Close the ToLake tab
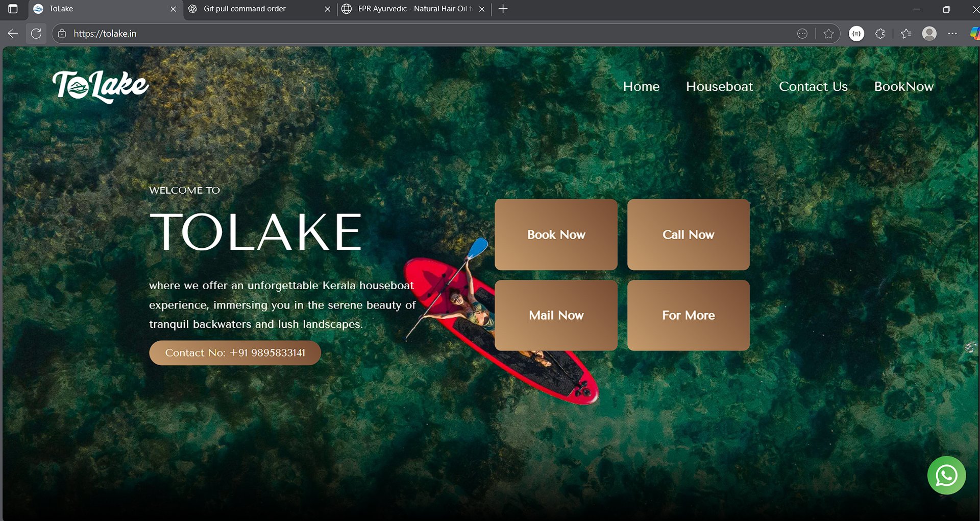 click(x=173, y=9)
